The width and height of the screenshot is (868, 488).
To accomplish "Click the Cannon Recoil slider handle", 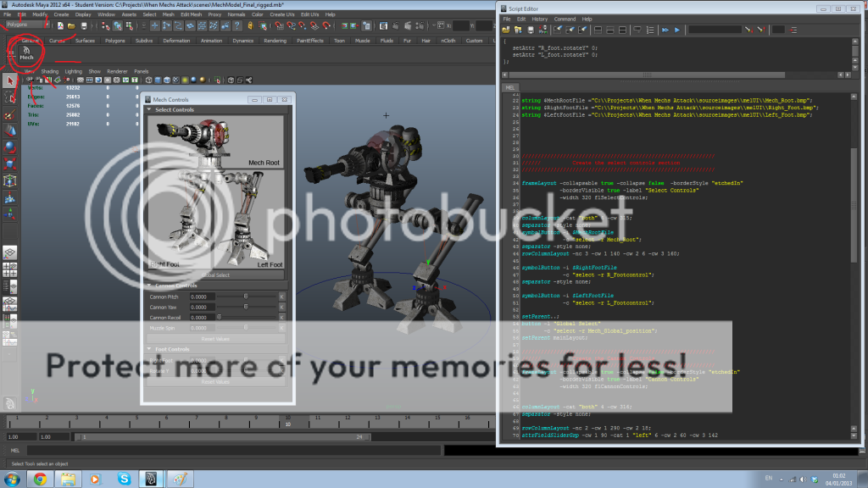I will [x=219, y=317].
